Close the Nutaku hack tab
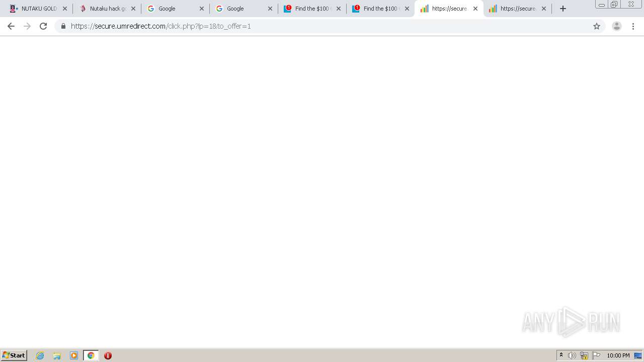This screenshot has width=644, height=362. click(133, 9)
